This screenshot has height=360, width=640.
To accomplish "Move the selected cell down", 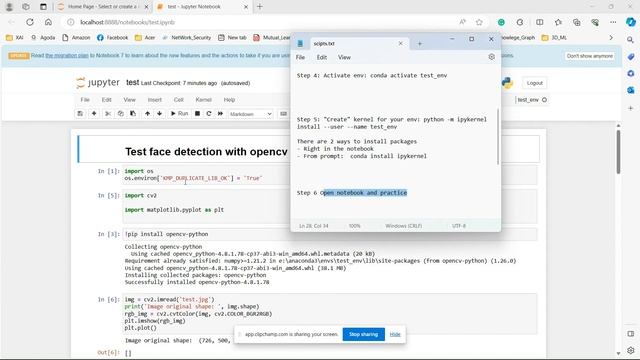I will click(160, 113).
